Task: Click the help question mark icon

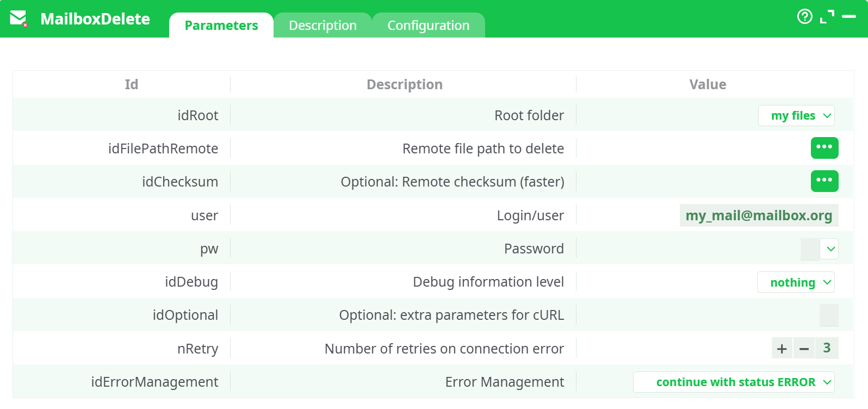Action: click(x=804, y=17)
